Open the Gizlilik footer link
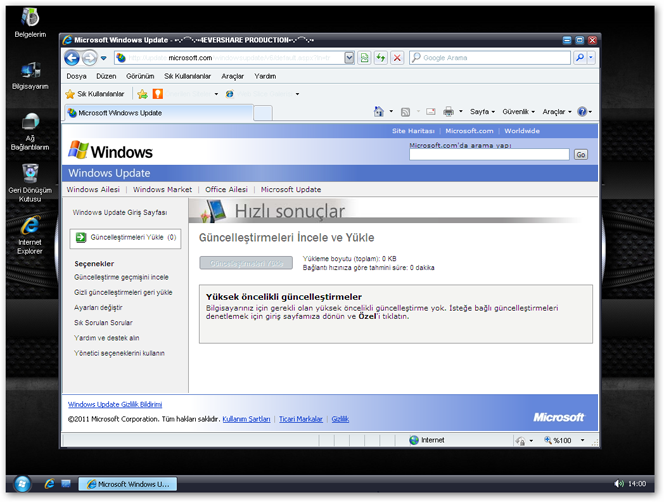This screenshot has width=664, height=502. [x=340, y=419]
